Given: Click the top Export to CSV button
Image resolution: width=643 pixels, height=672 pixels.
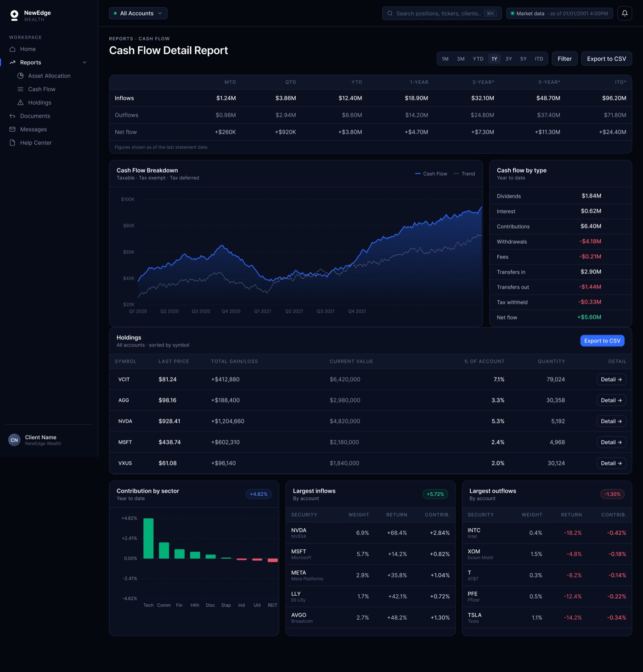Looking at the screenshot, I should (x=606, y=59).
